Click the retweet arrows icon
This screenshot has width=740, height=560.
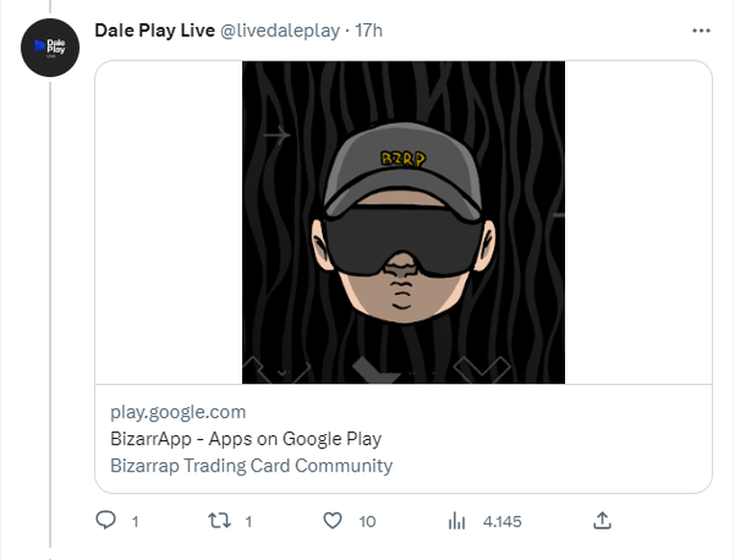click(220, 521)
